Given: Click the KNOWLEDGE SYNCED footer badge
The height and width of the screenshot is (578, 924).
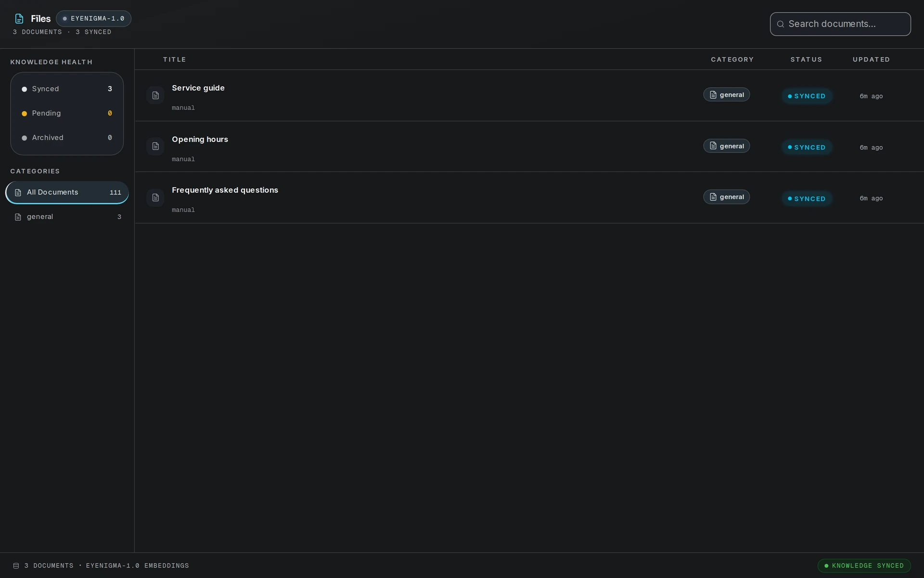Looking at the screenshot, I should [x=864, y=566].
